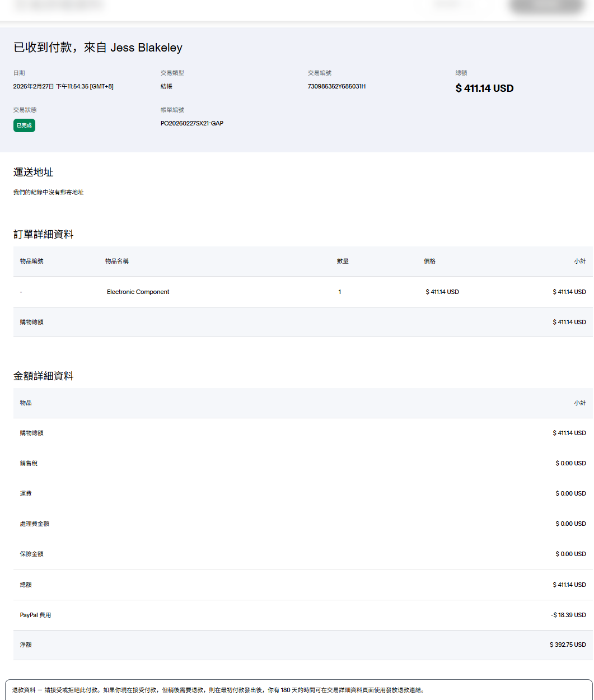Select the Electronic Component item name
The width and height of the screenshot is (594, 700).
(138, 292)
